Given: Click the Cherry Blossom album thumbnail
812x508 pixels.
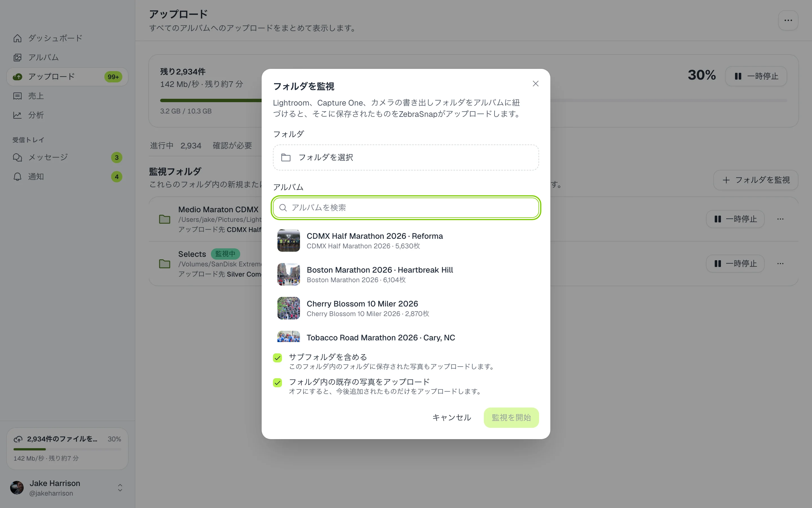Looking at the screenshot, I should click(288, 308).
